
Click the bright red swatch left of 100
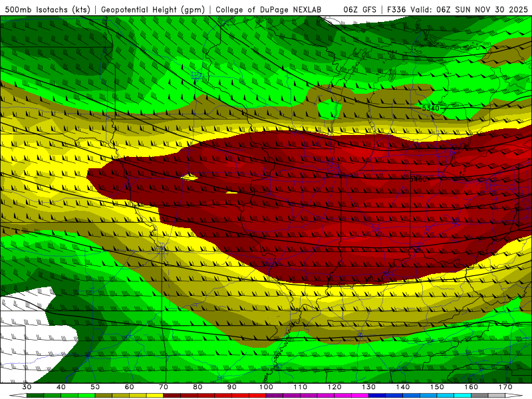click(x=257, y=396)
